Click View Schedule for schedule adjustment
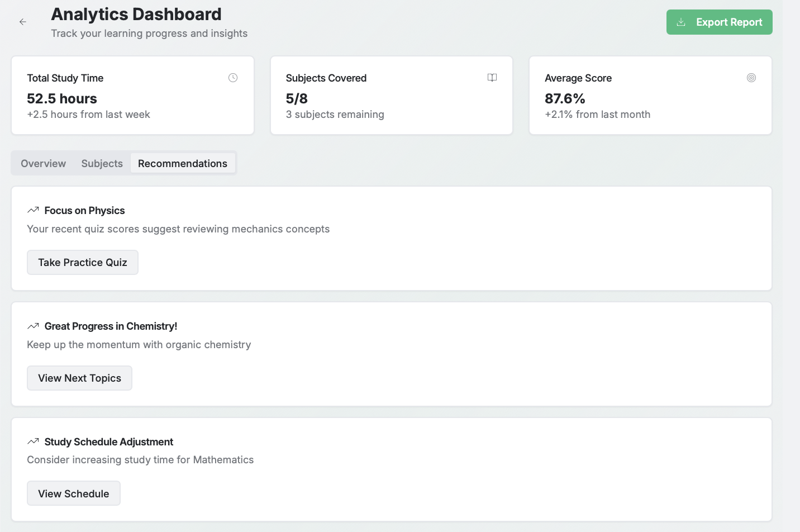Screen dimensions: 800x532 tap(73, 493)
